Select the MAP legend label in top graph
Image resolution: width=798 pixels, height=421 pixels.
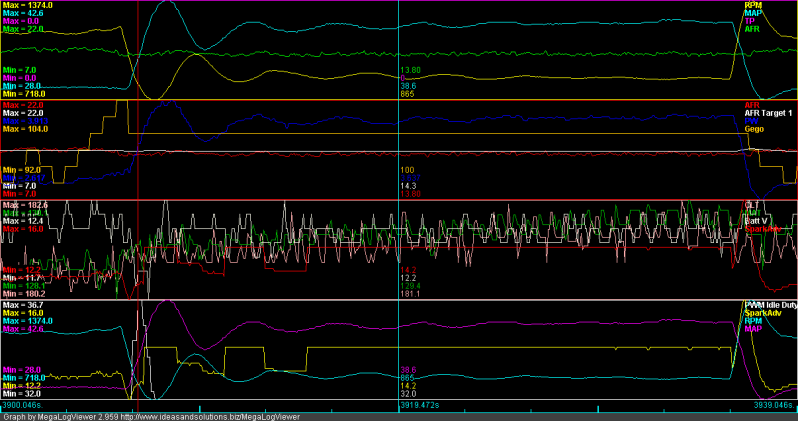tap(752, 13)
